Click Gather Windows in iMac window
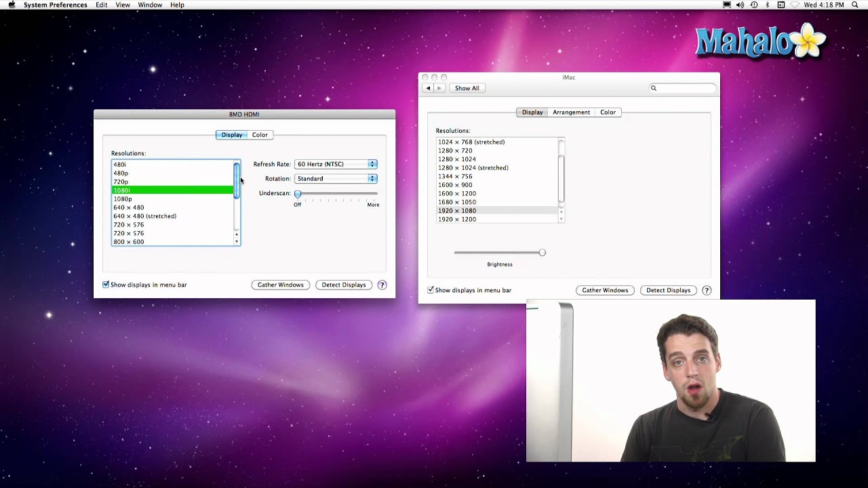Screen dimensions: 868x488 [605, 290]
